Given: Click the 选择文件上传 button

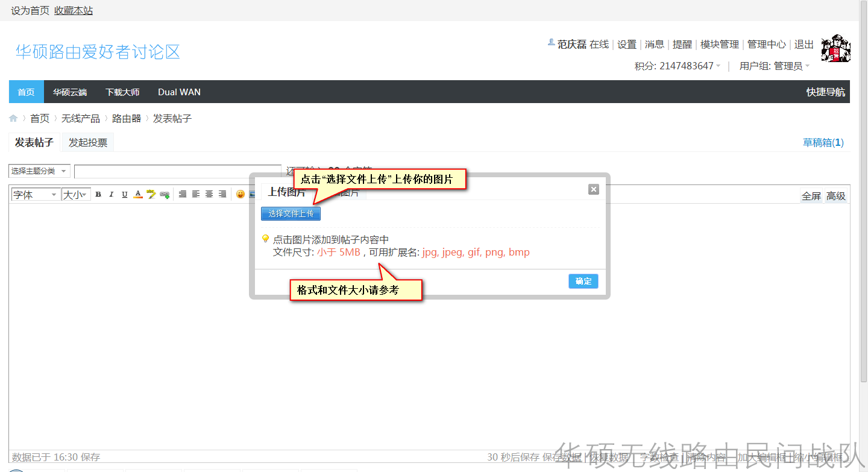Looking at the screenshot, I should tap(291, 213).
